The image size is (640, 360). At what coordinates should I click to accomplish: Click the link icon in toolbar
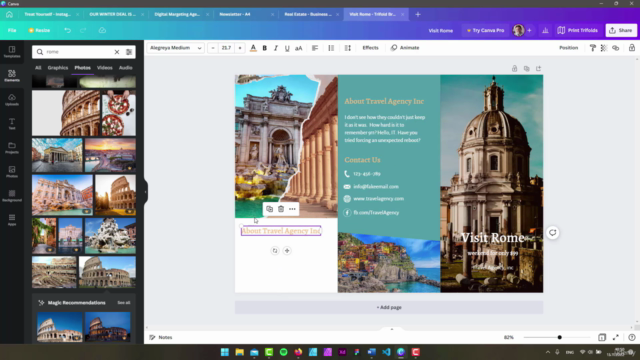[616, 48]
